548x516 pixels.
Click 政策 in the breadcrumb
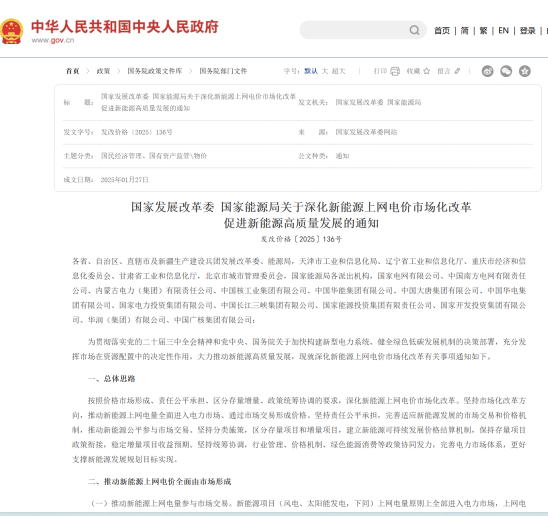click(103, 71)
